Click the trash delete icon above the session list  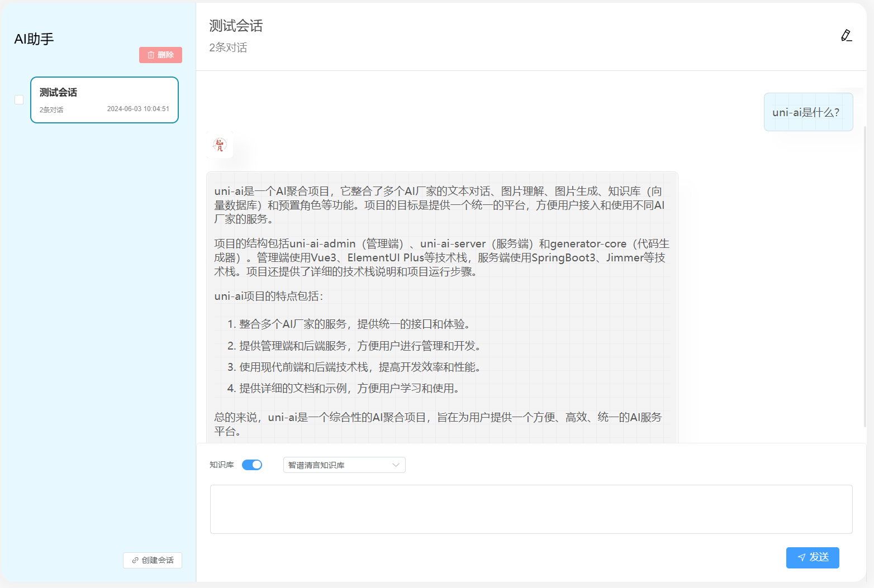point(151,55)
